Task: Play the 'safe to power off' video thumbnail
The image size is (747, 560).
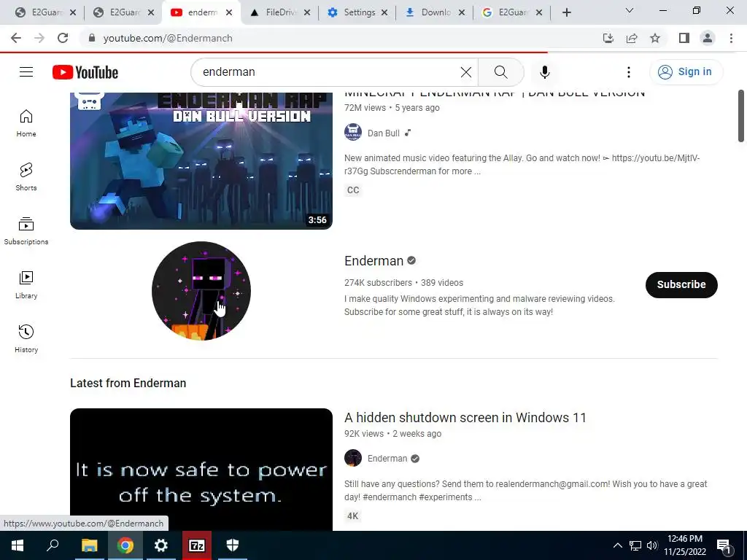Action: tap(201, 469)
